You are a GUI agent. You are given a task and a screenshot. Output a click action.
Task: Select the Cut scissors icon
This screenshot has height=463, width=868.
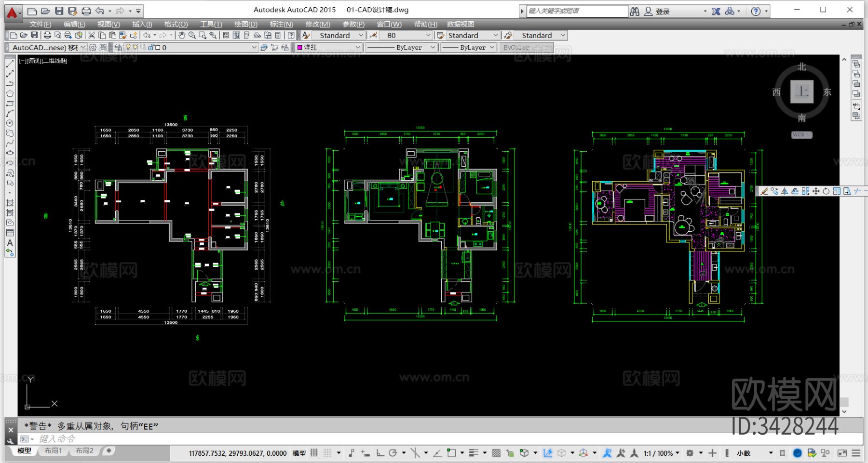point(92,35)
